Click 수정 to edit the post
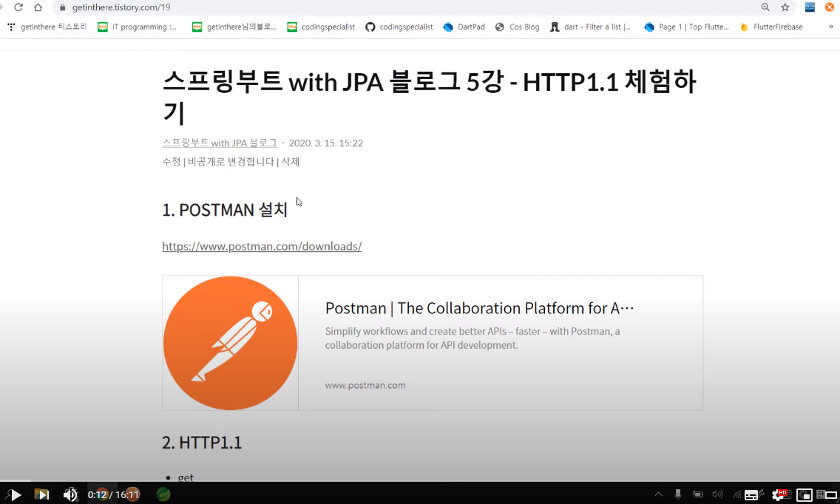Screen dimensions: 840x504 pos(172,162)
